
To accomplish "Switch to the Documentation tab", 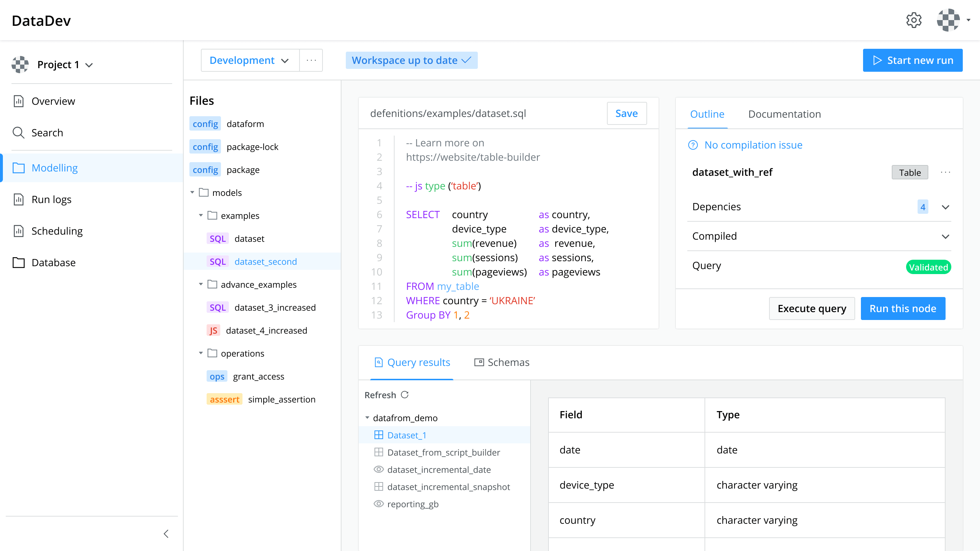I will (784, 114).
